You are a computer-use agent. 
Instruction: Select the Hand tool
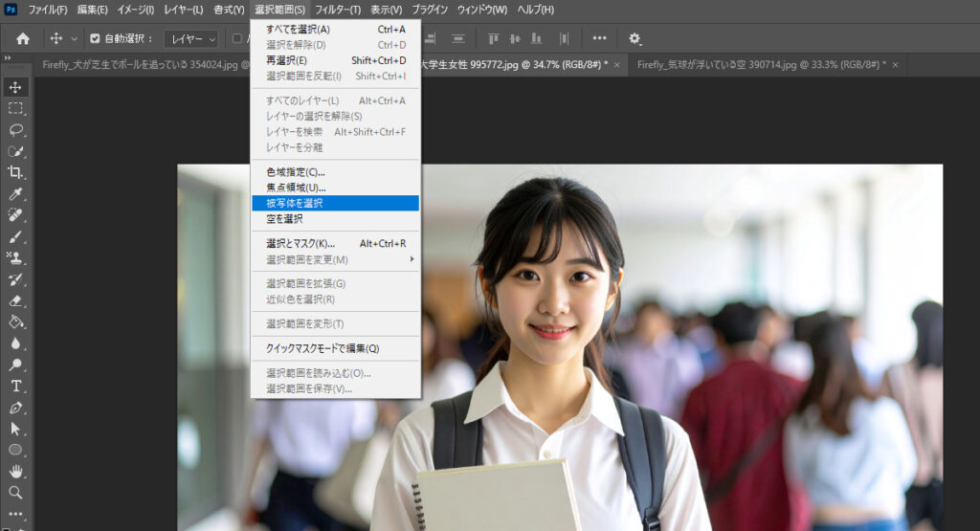pos(15,471)
